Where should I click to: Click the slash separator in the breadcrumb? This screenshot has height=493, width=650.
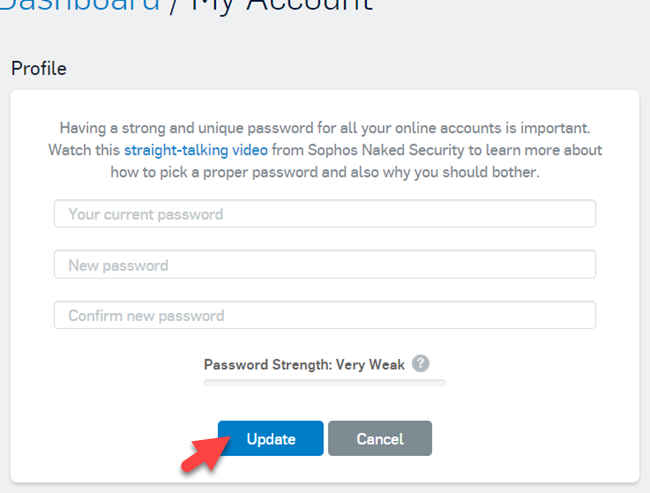(x=175, y=4)
